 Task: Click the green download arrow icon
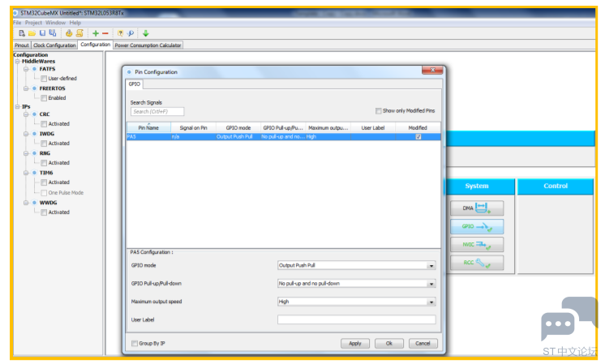(146, 33)
